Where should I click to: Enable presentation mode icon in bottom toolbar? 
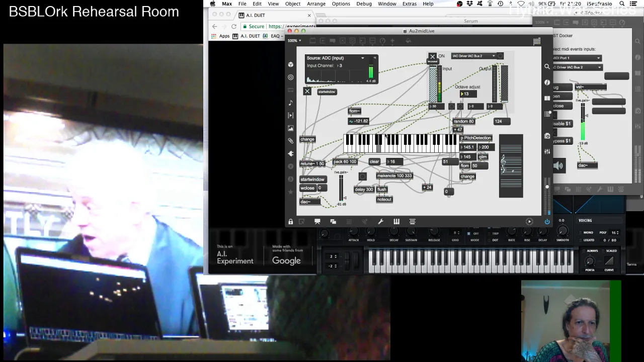317,221
